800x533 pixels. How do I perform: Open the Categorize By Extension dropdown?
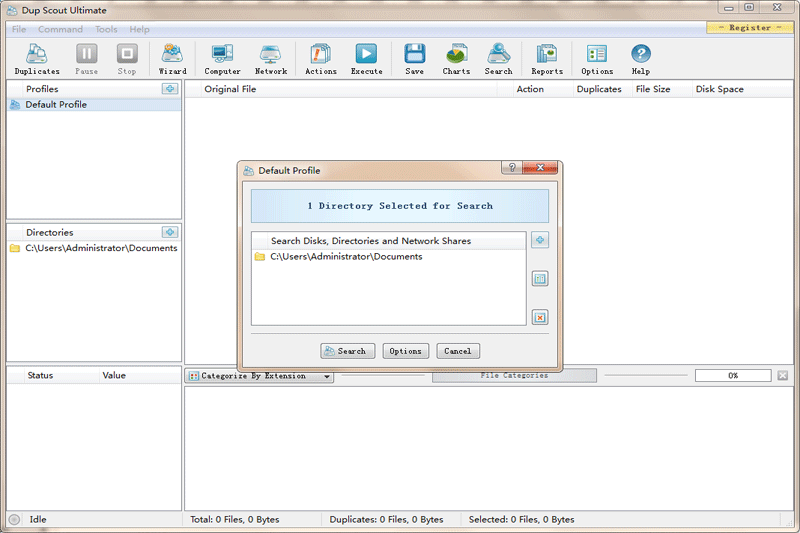pos(260,376)
